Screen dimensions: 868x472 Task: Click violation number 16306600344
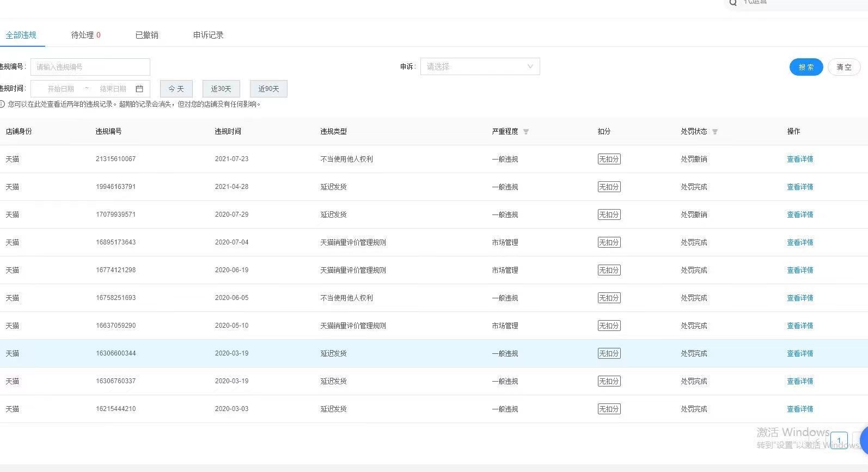click(115, 353)
